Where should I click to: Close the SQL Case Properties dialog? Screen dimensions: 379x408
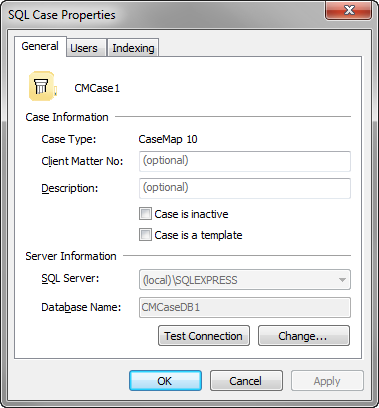click(x=348, y=11)
